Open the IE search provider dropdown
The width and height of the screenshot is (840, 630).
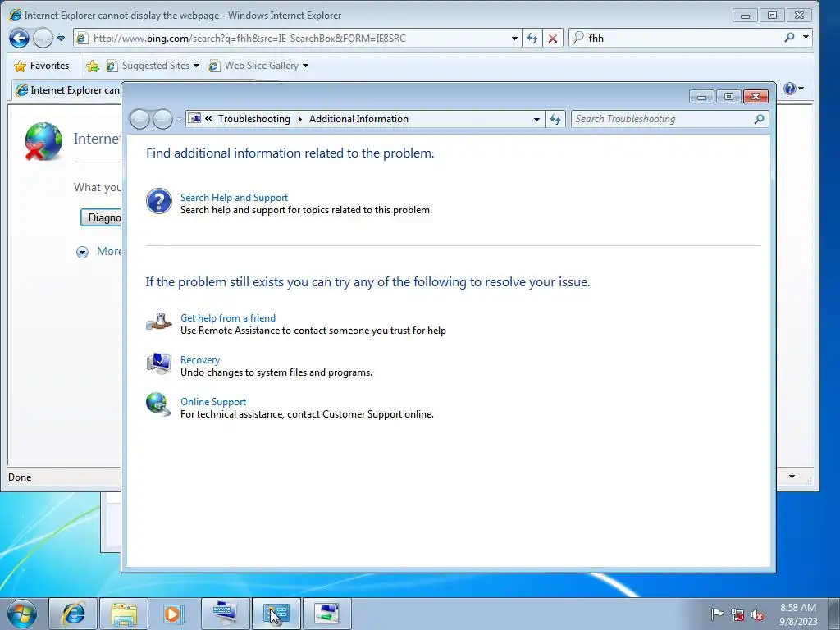click(806, 38)
